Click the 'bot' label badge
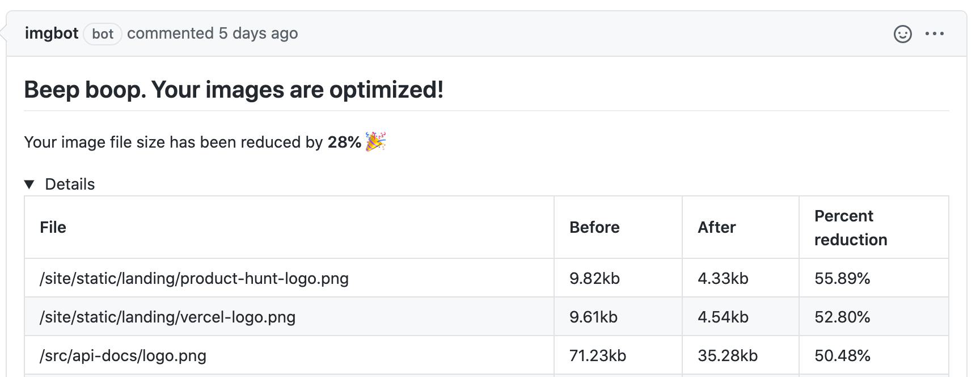 103,34
